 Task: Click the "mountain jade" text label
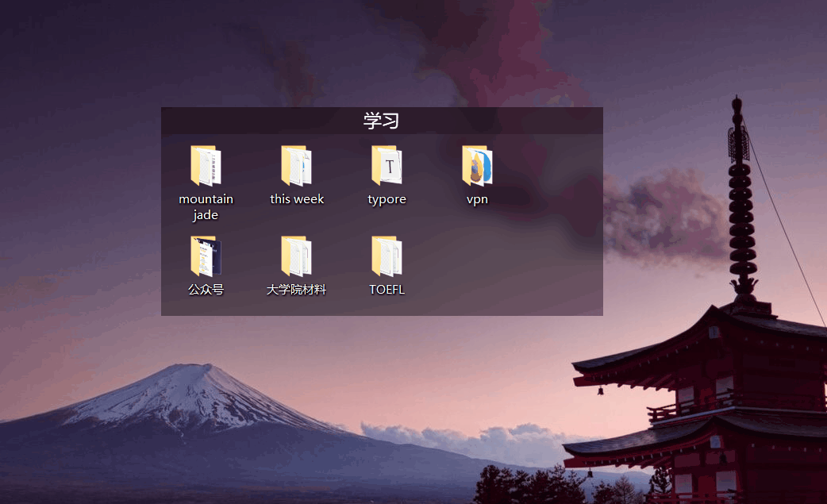pyautogui.click(x=206, y=207)
